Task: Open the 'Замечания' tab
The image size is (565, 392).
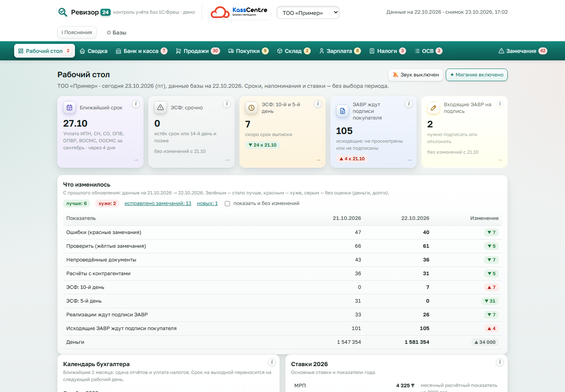Action: coord(523,51)
